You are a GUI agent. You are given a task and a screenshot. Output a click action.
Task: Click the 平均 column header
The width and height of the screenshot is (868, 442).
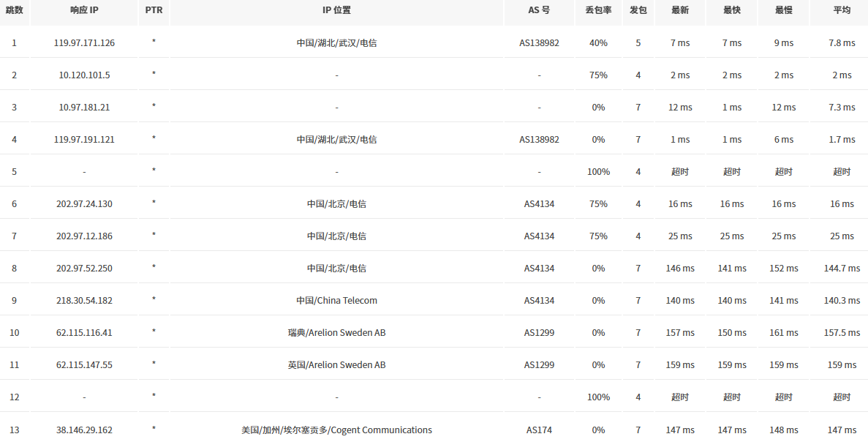click(842, 10)
